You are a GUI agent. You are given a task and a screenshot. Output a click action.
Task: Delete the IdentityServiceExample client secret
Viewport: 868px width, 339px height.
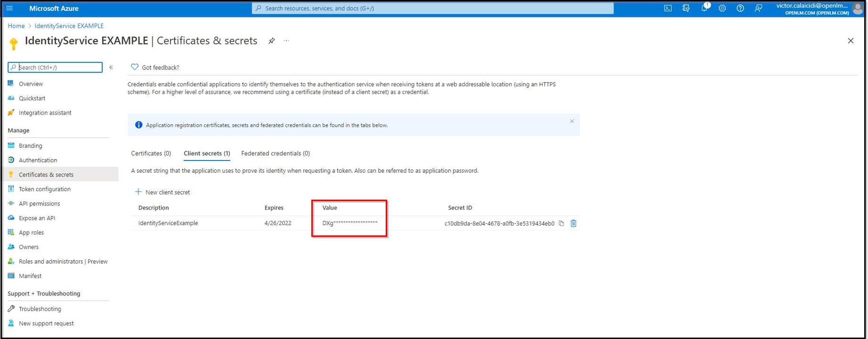pos(573,224)
